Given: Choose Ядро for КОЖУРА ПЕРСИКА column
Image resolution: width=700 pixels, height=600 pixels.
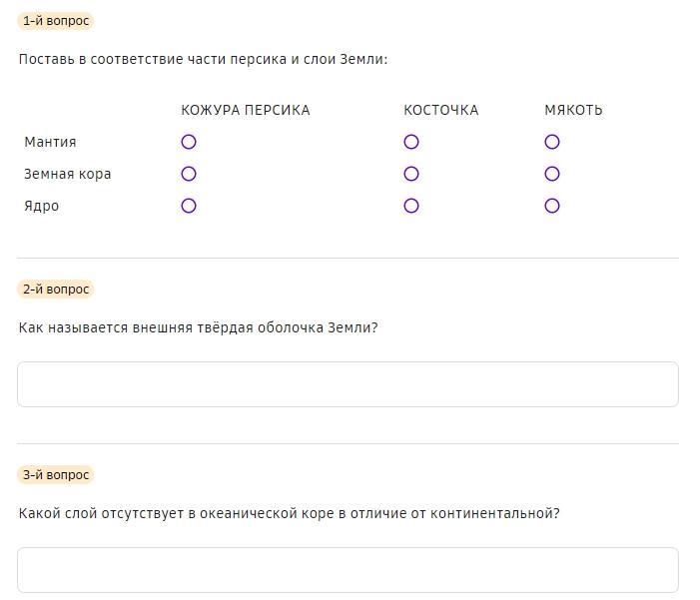Looking at the screenshot, I should pos(189,206).
